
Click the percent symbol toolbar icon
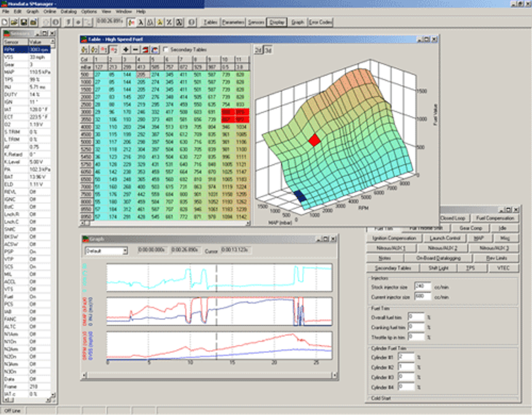coord(169,22)
